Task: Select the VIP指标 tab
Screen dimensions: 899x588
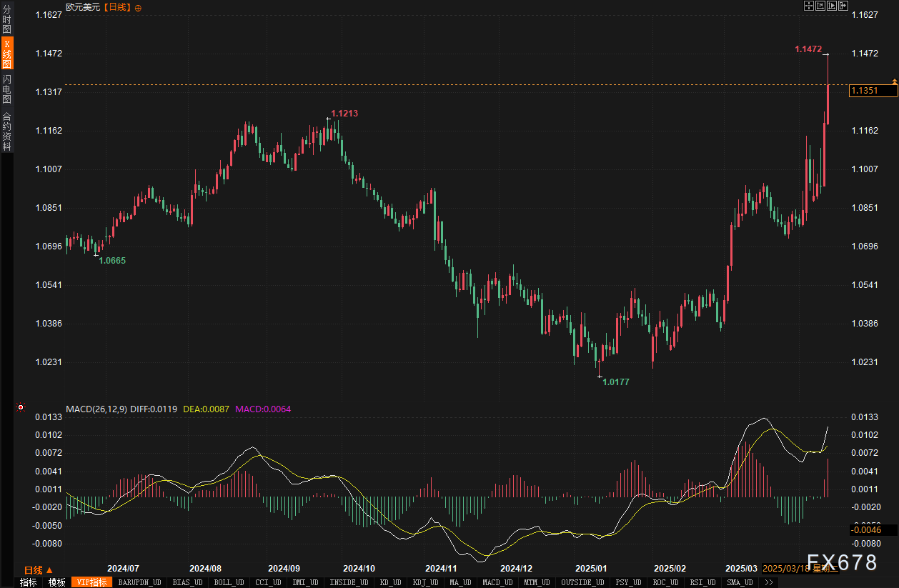Action: (91, 582)
